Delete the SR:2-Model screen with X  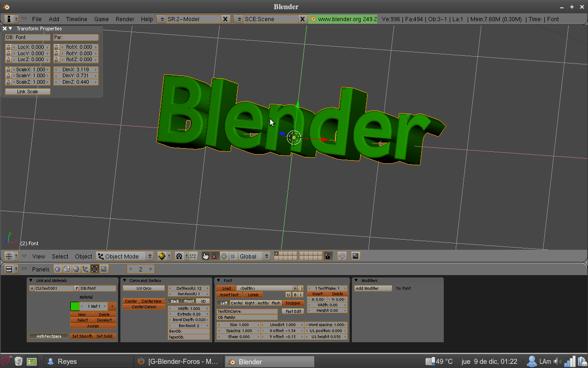click(x=225, y=19)
